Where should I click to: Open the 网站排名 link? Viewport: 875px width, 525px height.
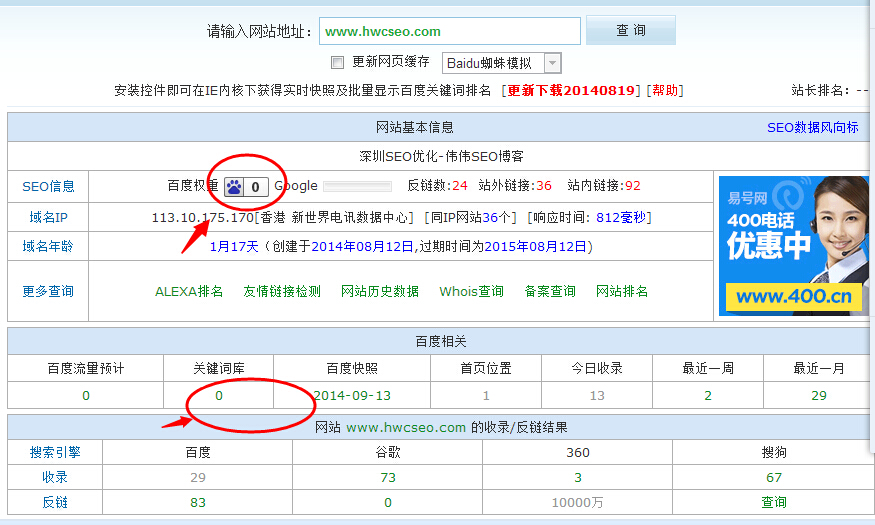point(622,291)
